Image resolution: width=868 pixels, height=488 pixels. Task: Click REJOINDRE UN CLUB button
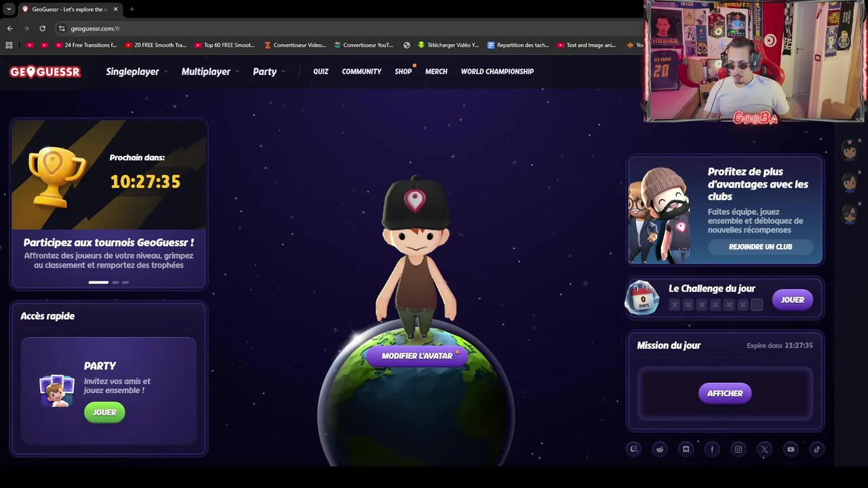click(x=760, y=247)
